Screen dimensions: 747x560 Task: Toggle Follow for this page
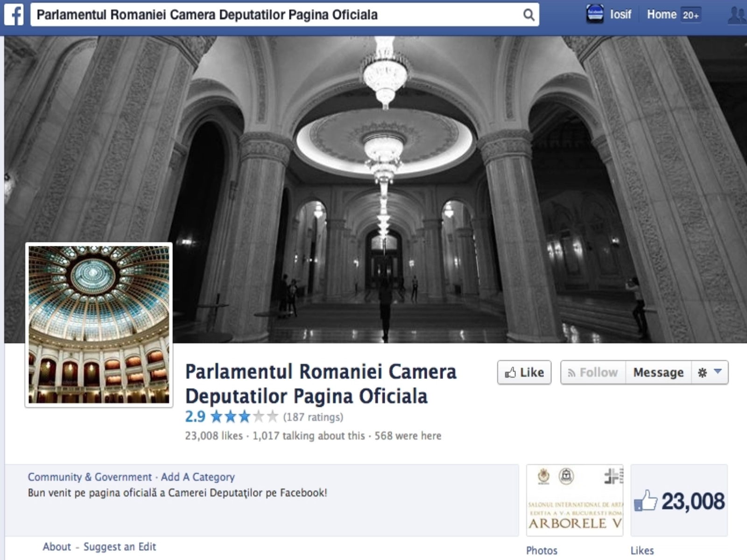[593, 372]
